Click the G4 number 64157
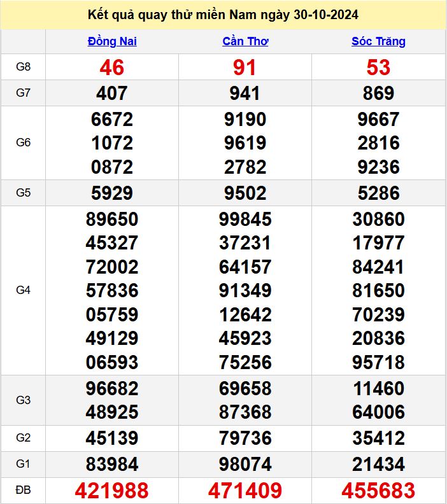447x504 pixels. point(245,267)
